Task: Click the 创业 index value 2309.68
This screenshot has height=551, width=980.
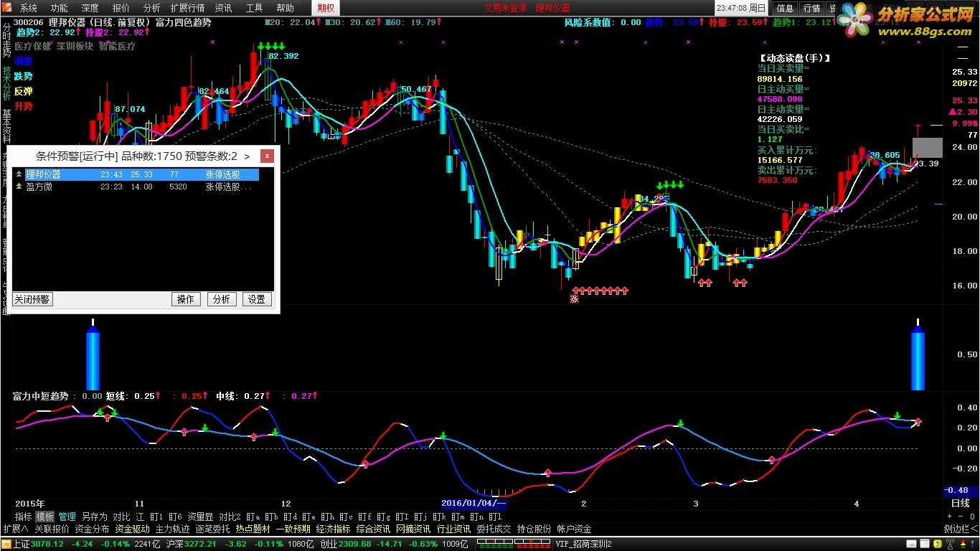Action: click(x=355, y=544)
